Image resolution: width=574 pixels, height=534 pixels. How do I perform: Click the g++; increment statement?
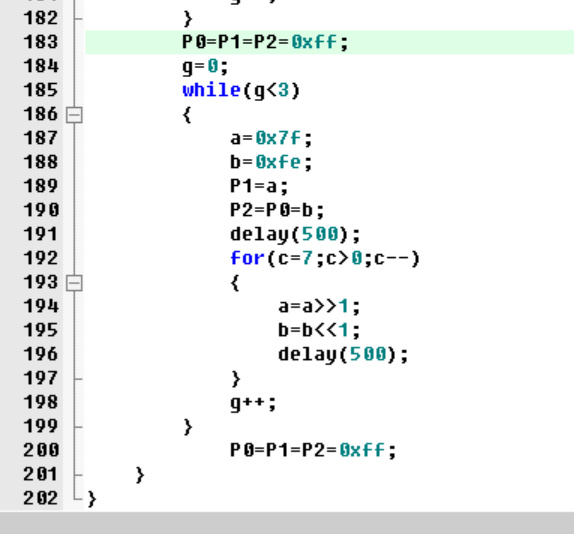(x=253, y=403)
